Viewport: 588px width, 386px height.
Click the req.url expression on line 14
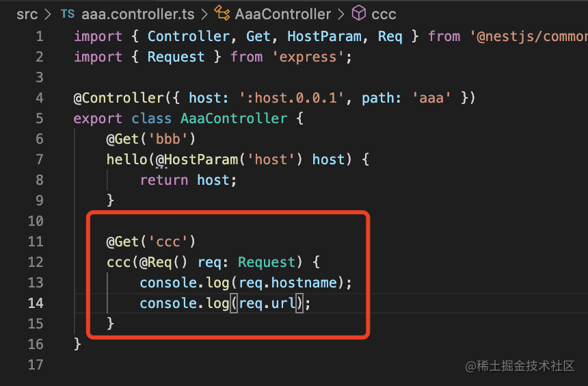pyautogui.click(x=267, y=303)
